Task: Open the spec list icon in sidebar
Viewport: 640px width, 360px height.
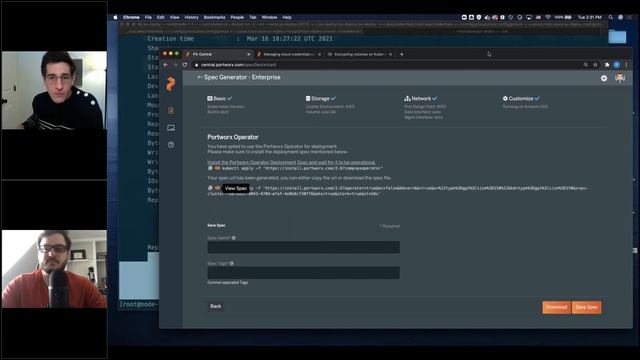Action: [171, 111]
